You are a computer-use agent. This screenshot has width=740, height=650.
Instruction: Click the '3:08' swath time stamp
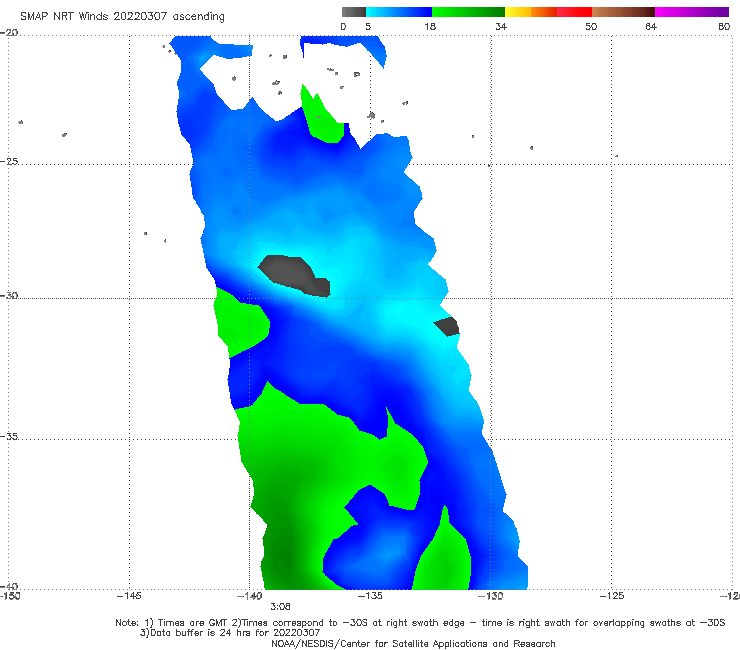tap(280, 607)
